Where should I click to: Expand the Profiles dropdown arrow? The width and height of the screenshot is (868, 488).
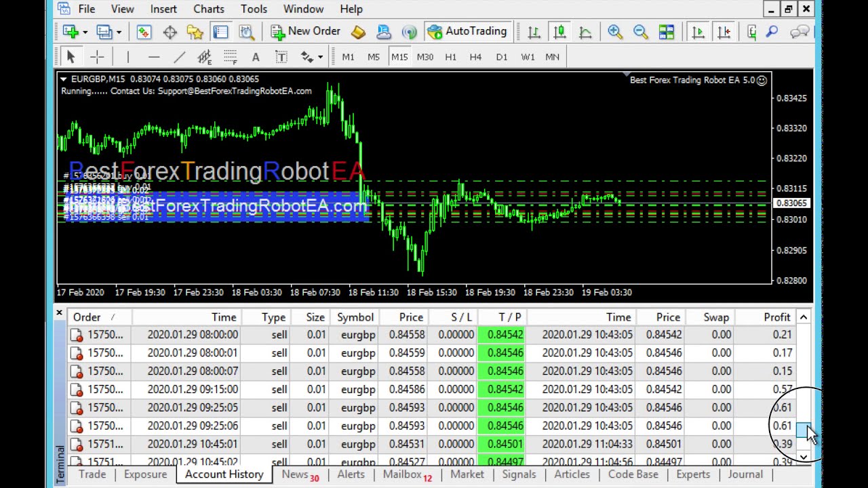pos(119,32)
